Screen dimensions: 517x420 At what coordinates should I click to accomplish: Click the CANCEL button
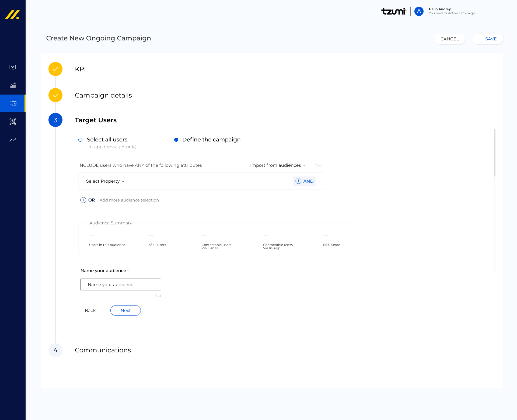(x=450, y=39)
